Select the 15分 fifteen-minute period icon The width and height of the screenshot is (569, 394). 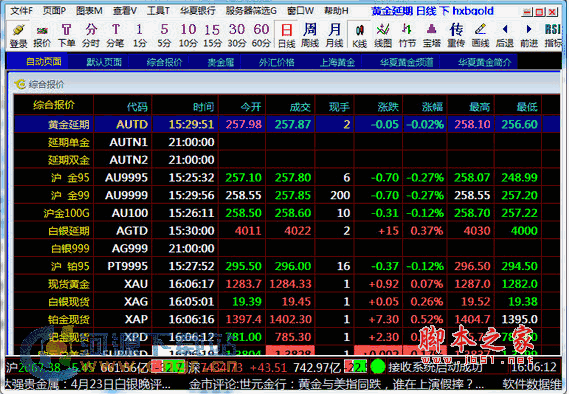point(212,36)
